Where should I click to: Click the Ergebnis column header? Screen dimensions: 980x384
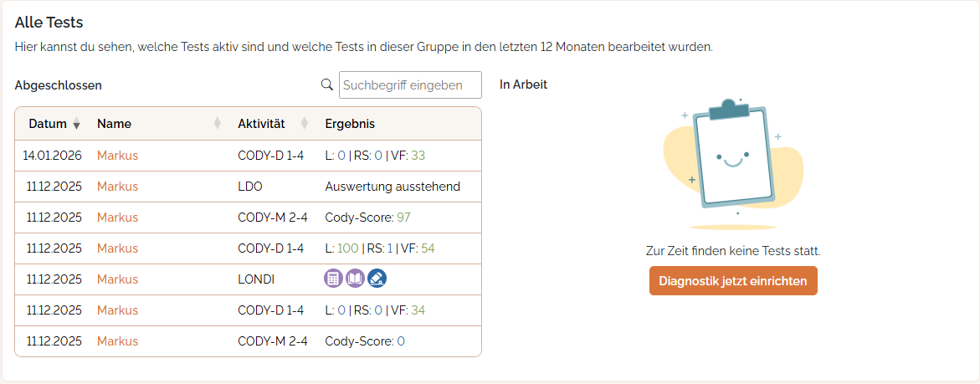350,124
